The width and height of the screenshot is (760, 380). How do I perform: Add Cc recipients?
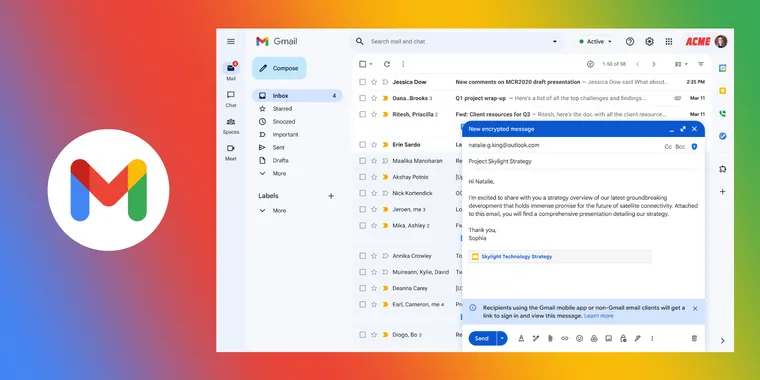click(x=668, y=146)
